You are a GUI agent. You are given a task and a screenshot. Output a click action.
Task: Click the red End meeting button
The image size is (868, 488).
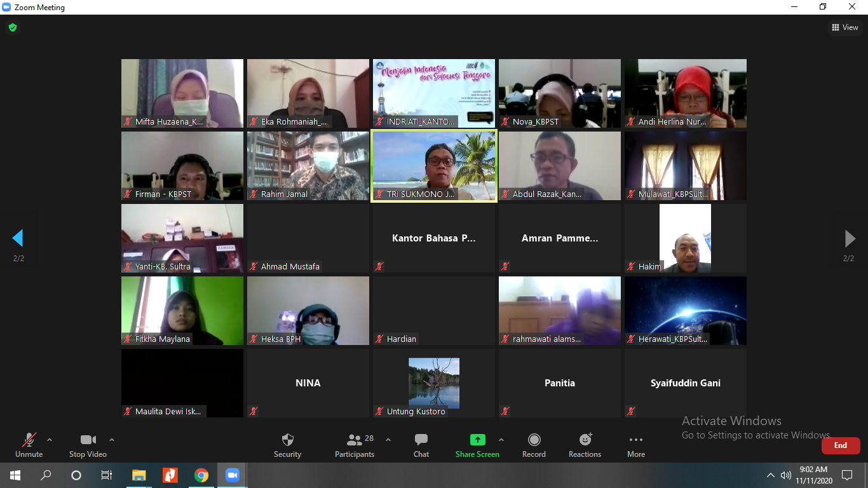(840, 445)
